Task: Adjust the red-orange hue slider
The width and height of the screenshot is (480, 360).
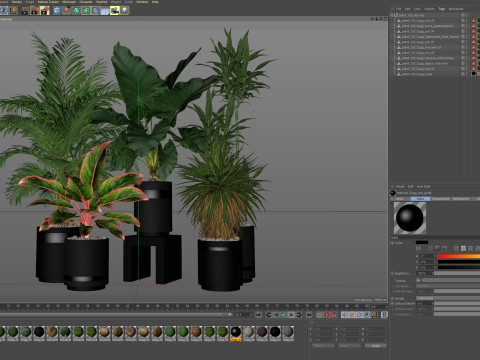Action: point(459,256)
